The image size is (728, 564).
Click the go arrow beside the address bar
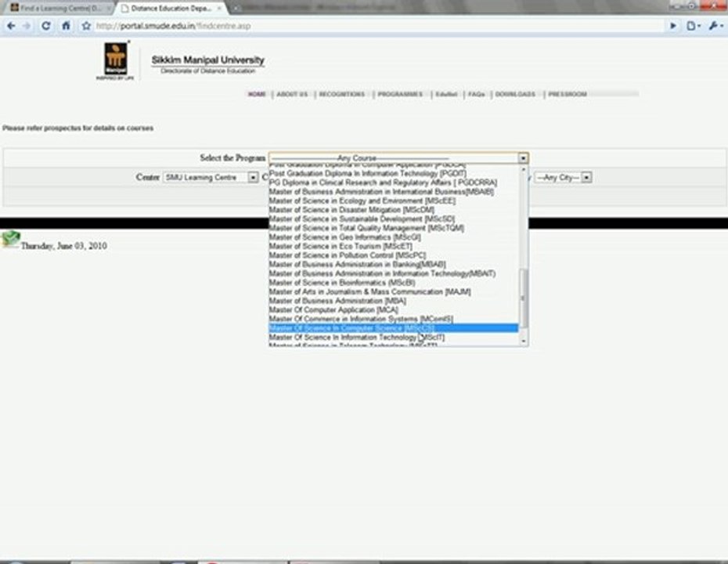click(x=672, y=26)
